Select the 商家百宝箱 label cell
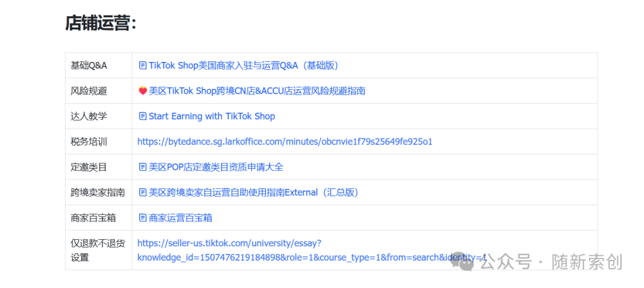The image size is (644, 288). tap(98, 218)
